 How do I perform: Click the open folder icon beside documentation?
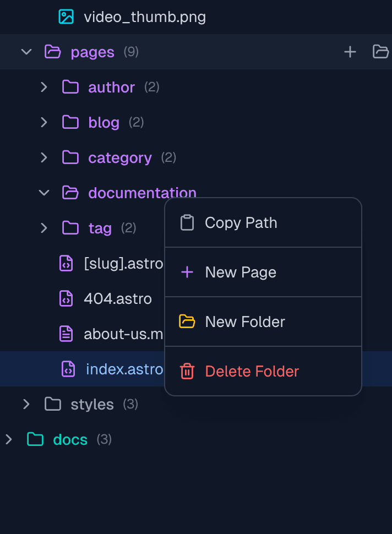(x=70, y=193)
